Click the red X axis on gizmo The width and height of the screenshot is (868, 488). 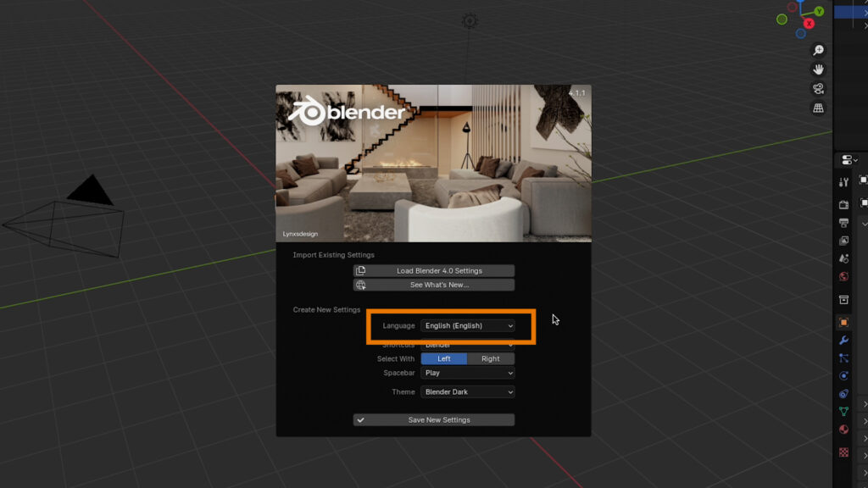pyautogui.click(x=810, y=23)
